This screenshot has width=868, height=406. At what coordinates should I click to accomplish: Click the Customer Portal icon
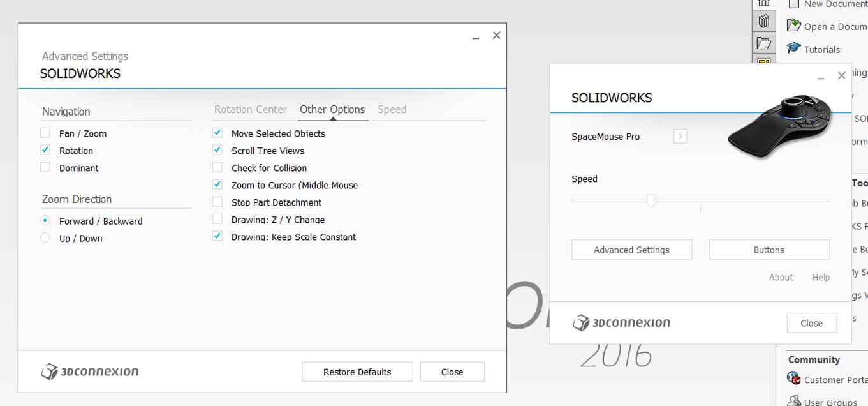[x=794, y=378]
